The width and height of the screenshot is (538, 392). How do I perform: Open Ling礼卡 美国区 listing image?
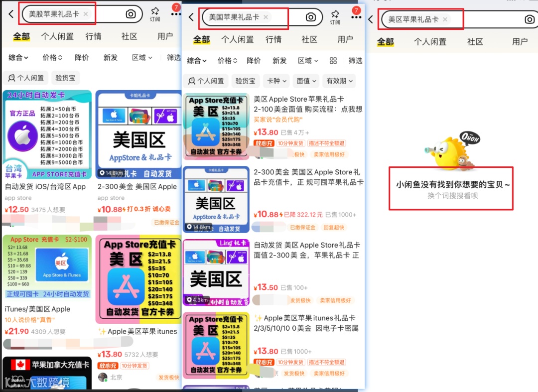[216, 272]
